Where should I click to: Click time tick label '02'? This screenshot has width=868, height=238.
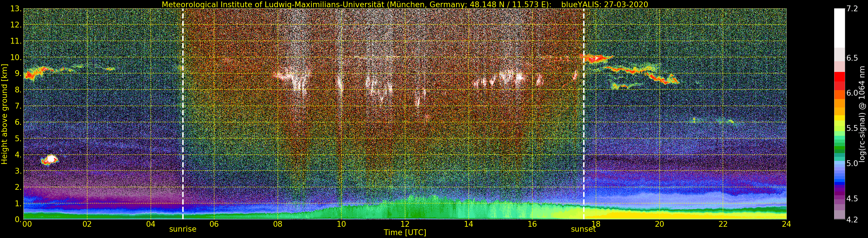[87, 224]
